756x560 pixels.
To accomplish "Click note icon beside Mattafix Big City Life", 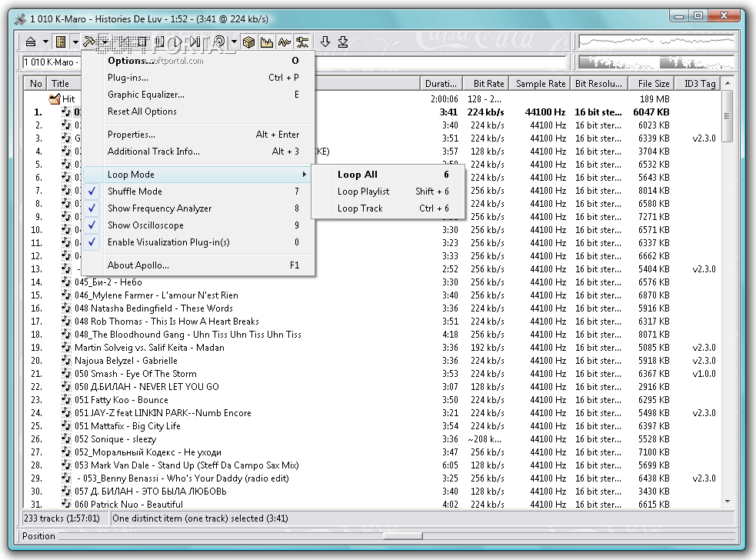I will 66,426.
